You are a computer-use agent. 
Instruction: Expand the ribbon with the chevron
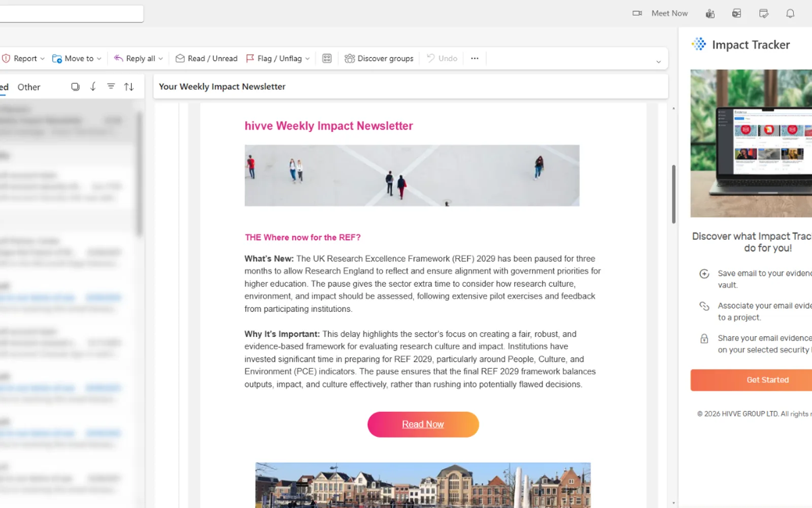(659, 62)
